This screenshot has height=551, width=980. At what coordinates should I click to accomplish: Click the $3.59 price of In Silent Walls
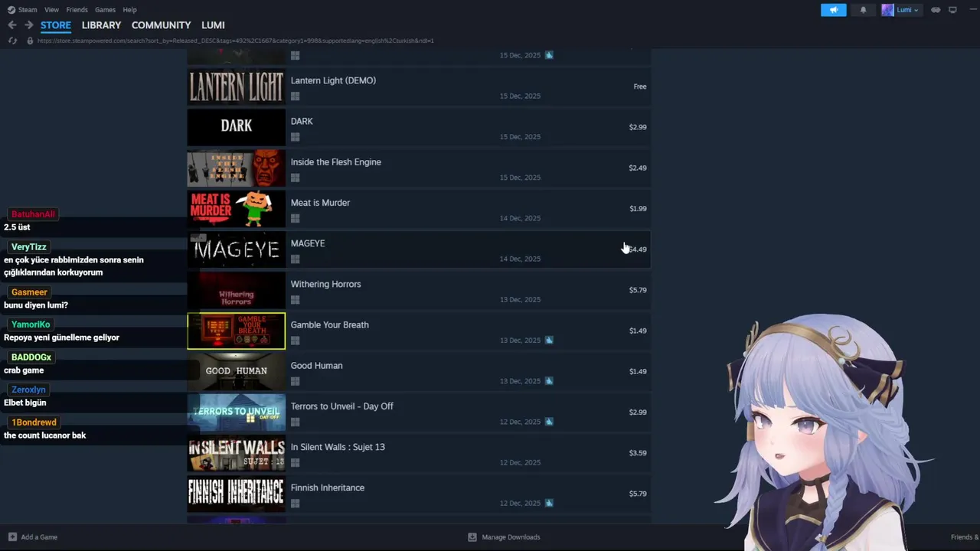tap(638, 453)
